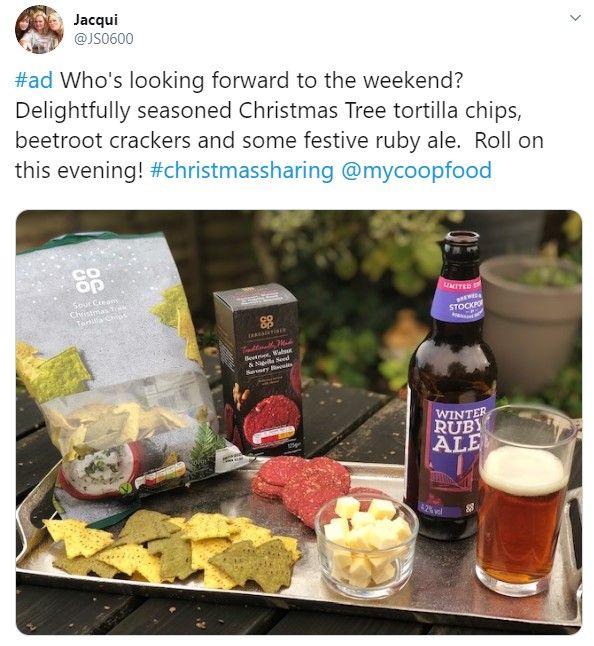Image resolution: width=594 pixels, height=646 pixels.
Task: Select the beetroot walnut biscuits box
Action: coord(258,369)
